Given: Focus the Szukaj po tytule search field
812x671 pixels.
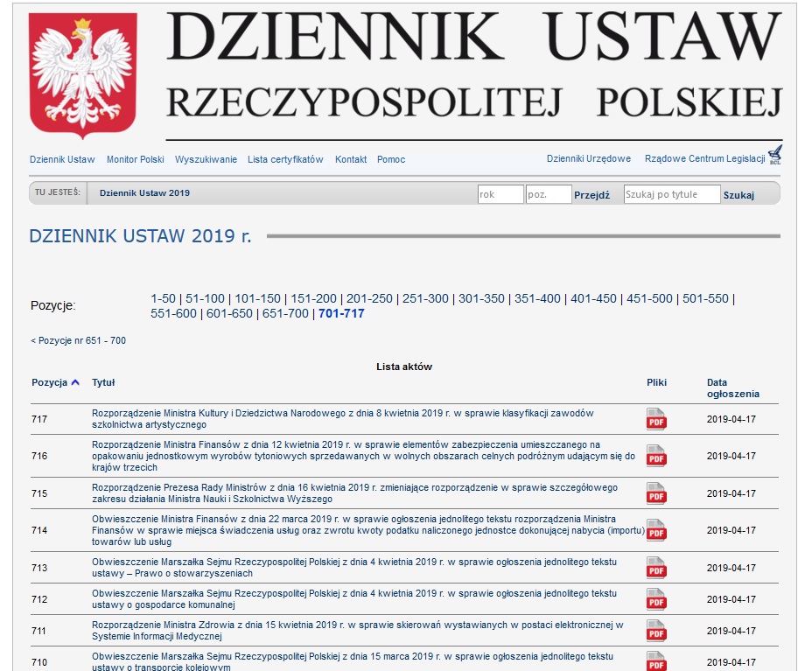Looking at the screenshot, I should pyautogui.click(x=672, y=194).
